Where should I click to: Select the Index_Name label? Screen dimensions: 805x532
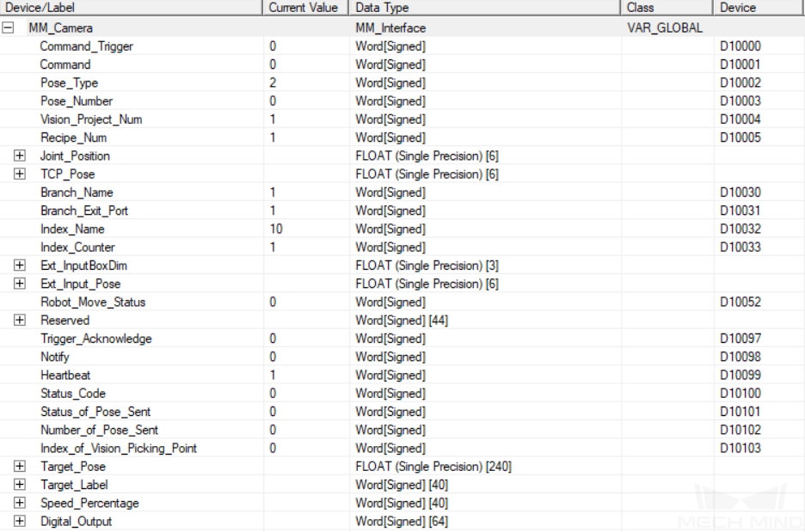tap(72, 229)
